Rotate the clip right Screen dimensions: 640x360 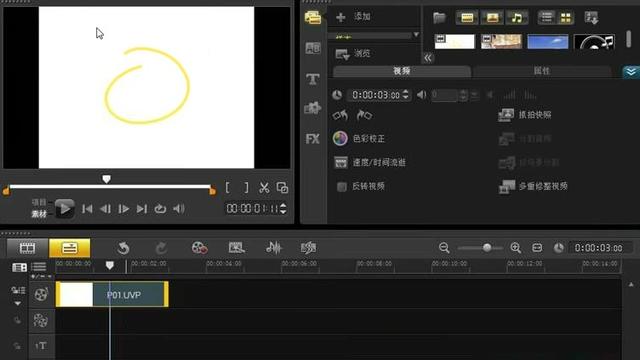click(x=364, y=116)
